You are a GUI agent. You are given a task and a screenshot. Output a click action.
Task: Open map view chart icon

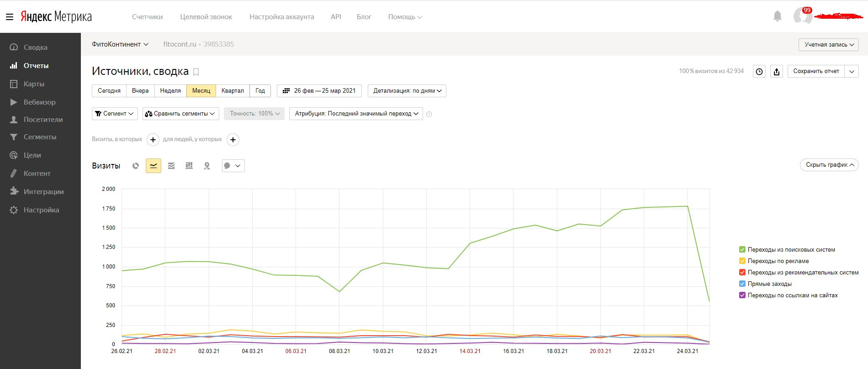coord(207,166)
